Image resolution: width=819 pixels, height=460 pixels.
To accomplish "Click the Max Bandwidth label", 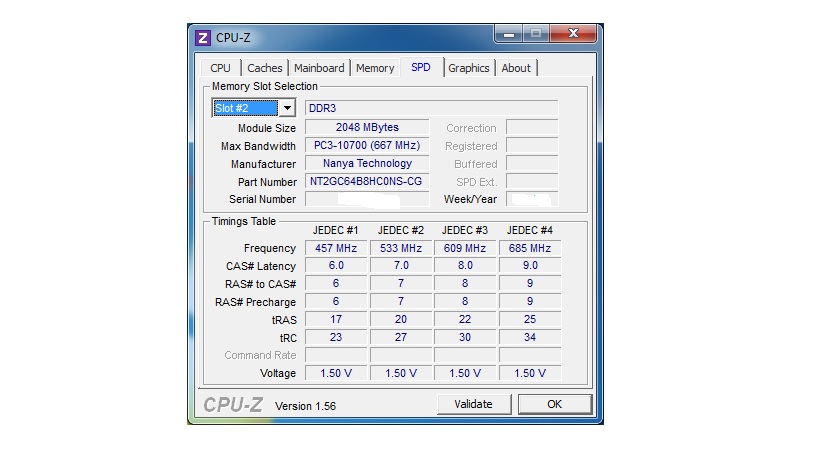I will [258, 146].
